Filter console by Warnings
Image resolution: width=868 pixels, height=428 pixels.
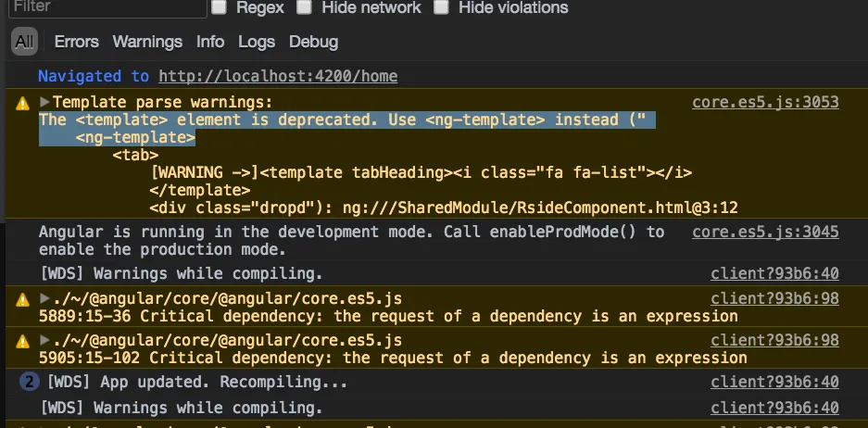(147, 42)
